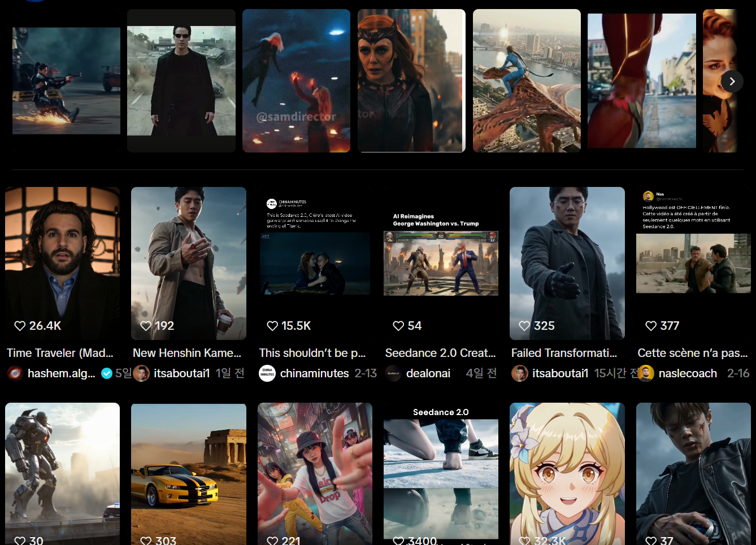
Task: Open the 'New Henshin Kame...' title link
Action: (x=187, y=353)
